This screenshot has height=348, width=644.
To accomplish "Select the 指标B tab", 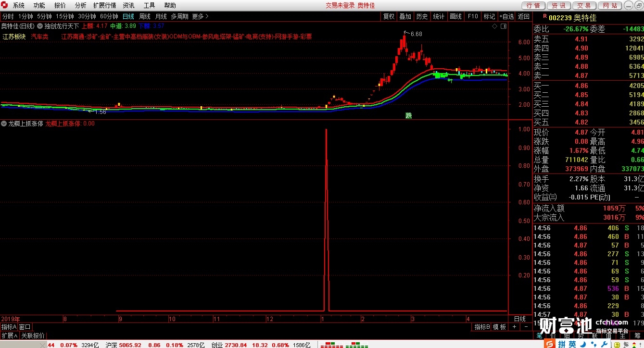I will click(482, 327).
